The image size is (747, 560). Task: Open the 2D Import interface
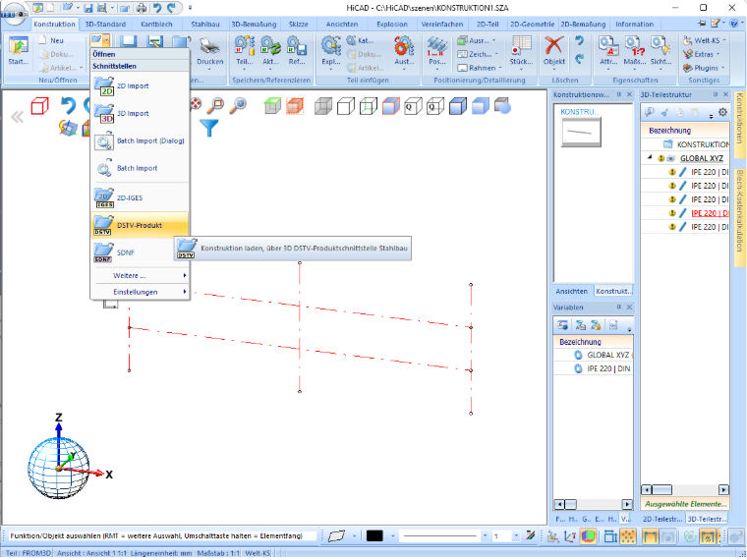140,86
